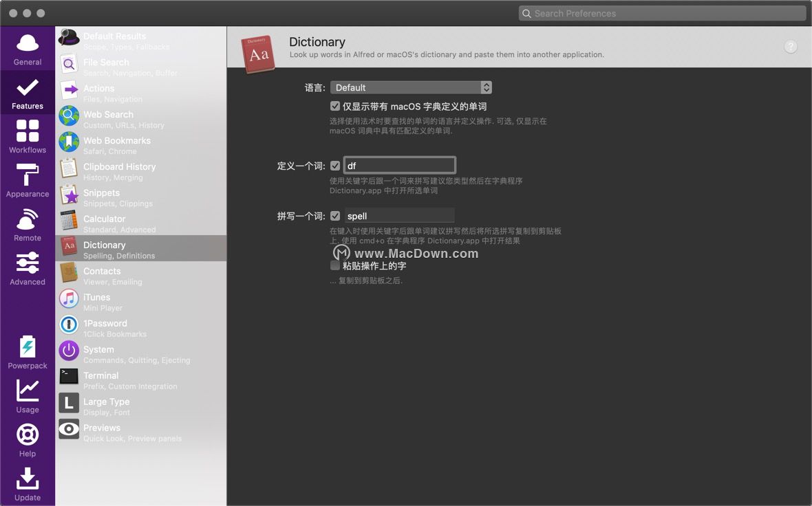The height and width of the screenshot is (506, 812).
Task: Select the Features tab checkmark
Action: click(x=28, y=87)
